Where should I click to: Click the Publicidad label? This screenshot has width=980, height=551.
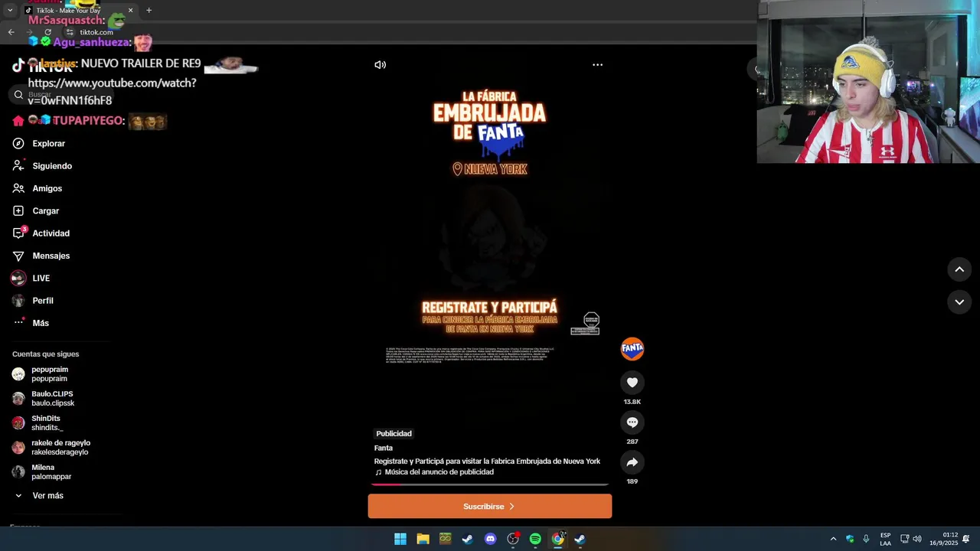394,434
